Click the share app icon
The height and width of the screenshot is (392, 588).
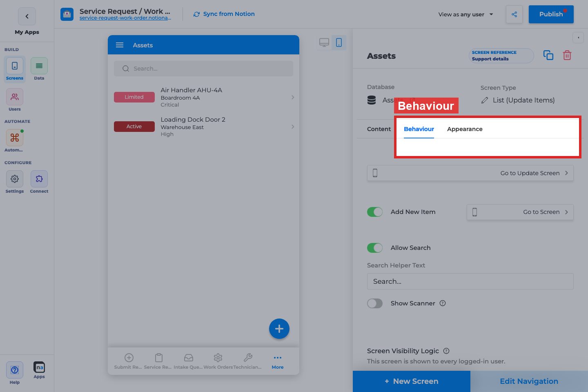[514, 14]
